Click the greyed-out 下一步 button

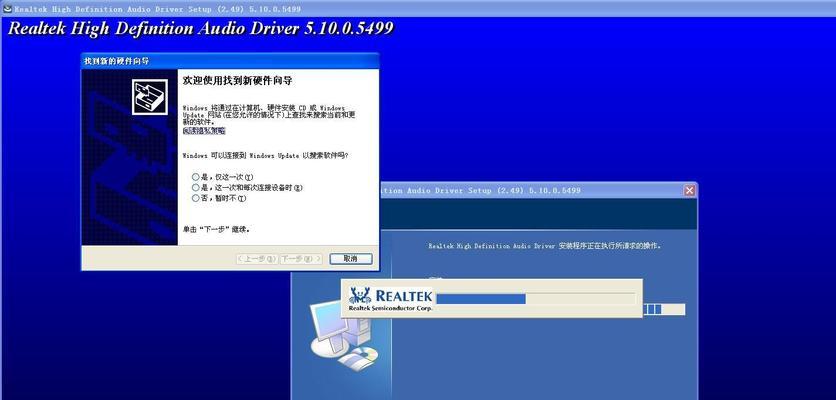pyautogui.click(x=300, y=259)
